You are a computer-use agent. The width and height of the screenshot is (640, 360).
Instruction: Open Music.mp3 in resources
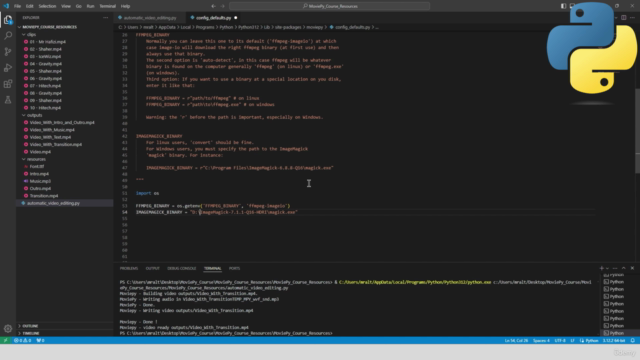coord(40,181)
